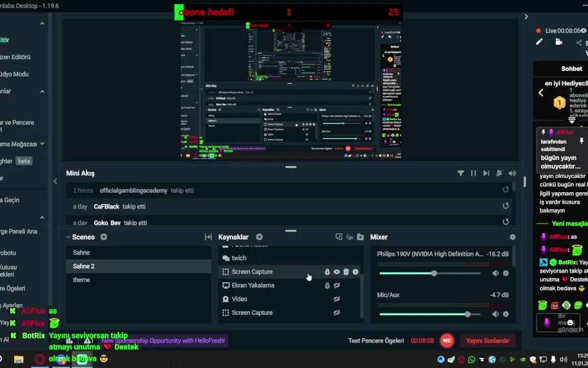Mute the Philips 190V audio source
The height and width of the screenshot is (368, 588).
point(496,273)
